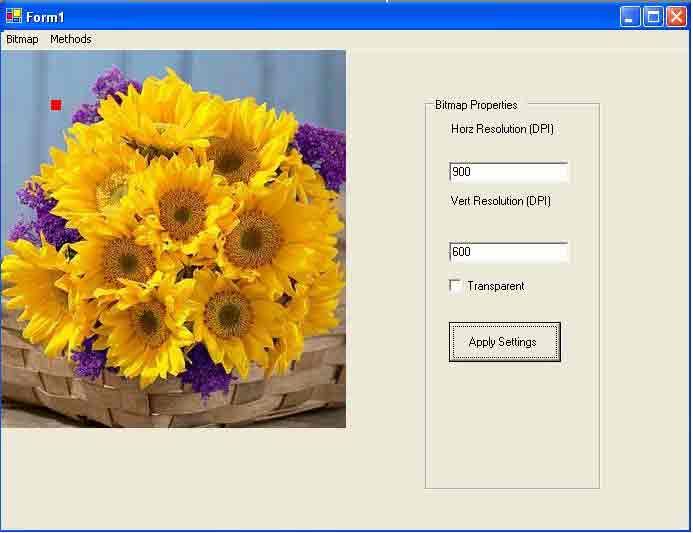Click the Form1 window icon
693x533 pixels.
(x=14, y=16)
